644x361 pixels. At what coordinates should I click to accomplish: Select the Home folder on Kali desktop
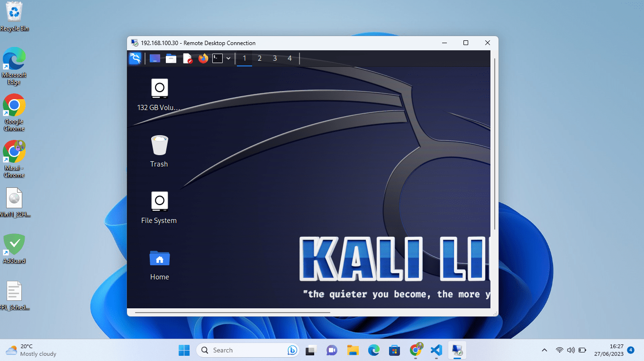point(160,265)
